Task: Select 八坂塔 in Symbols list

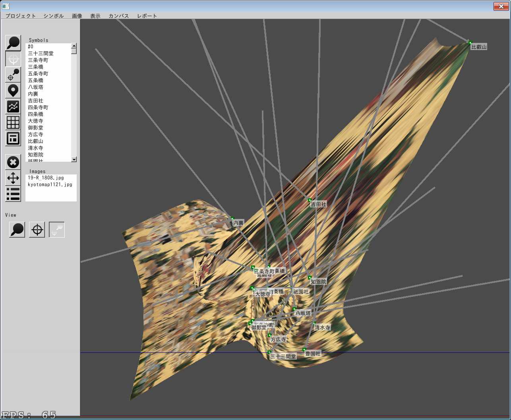Action: click(35, 87)
